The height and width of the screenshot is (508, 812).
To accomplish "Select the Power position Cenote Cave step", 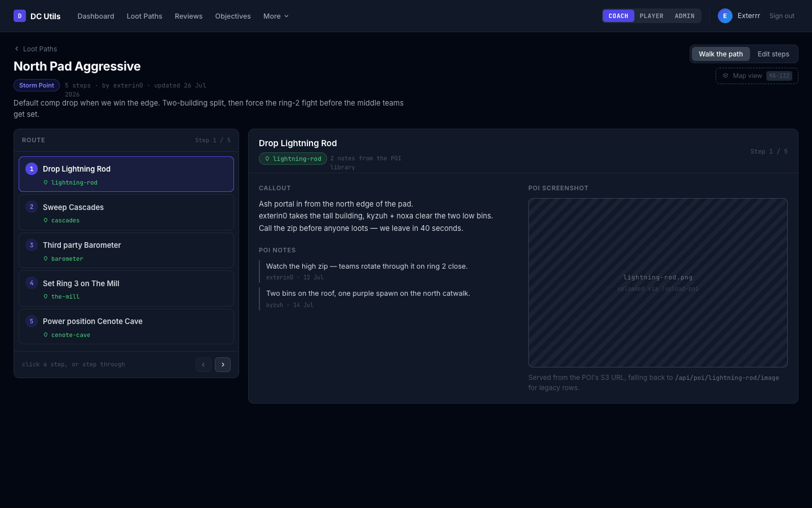I will pos(126,326).
